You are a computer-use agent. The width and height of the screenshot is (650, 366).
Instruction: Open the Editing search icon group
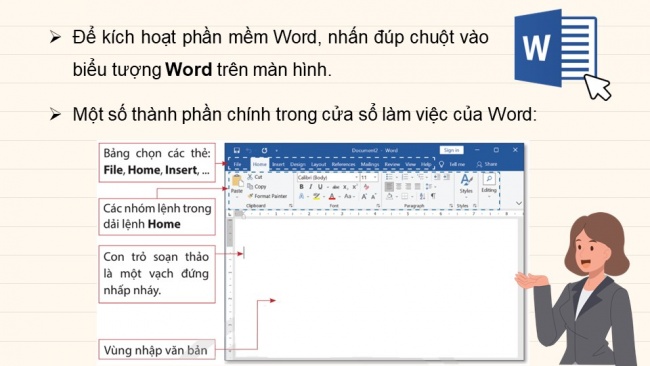point(489,184)
